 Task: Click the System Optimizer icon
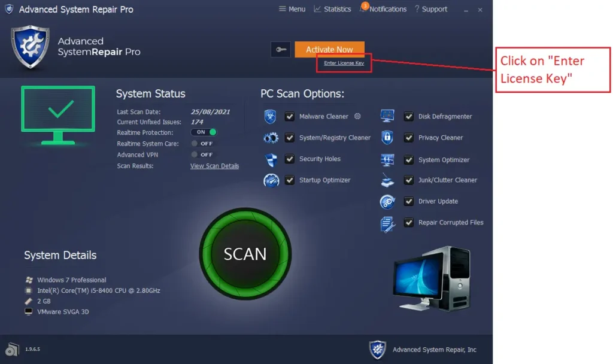click(387, 160)
